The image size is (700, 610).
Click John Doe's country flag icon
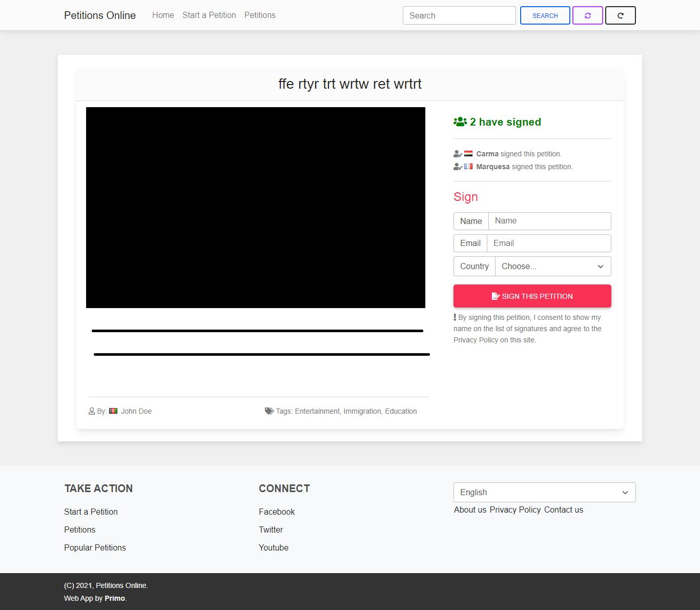(113, 411)
